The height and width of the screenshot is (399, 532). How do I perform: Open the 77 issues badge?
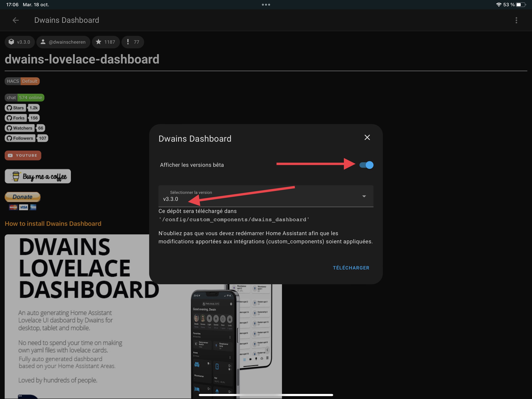coord(133,42)
